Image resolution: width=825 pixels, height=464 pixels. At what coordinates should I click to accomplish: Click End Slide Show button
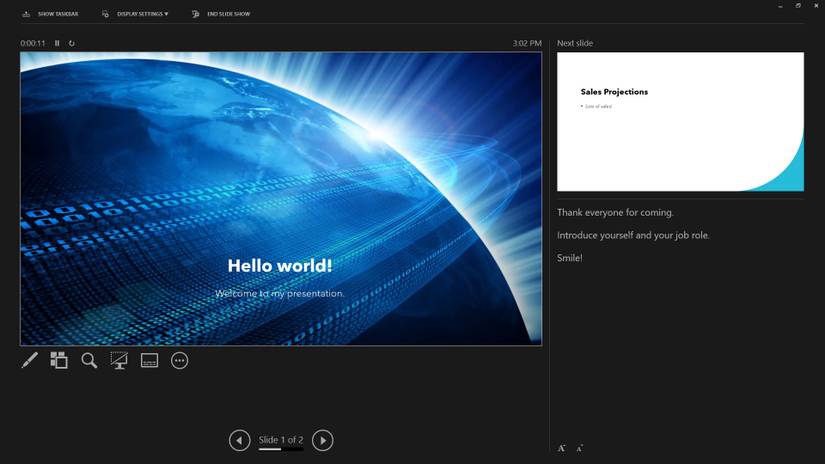pos(221,14)
